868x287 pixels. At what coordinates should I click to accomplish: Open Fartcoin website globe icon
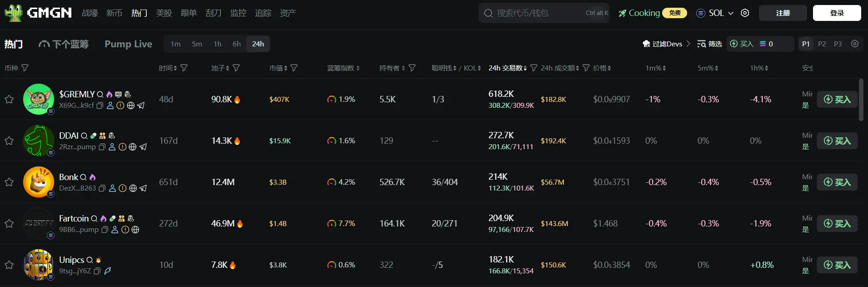(135, 230)
